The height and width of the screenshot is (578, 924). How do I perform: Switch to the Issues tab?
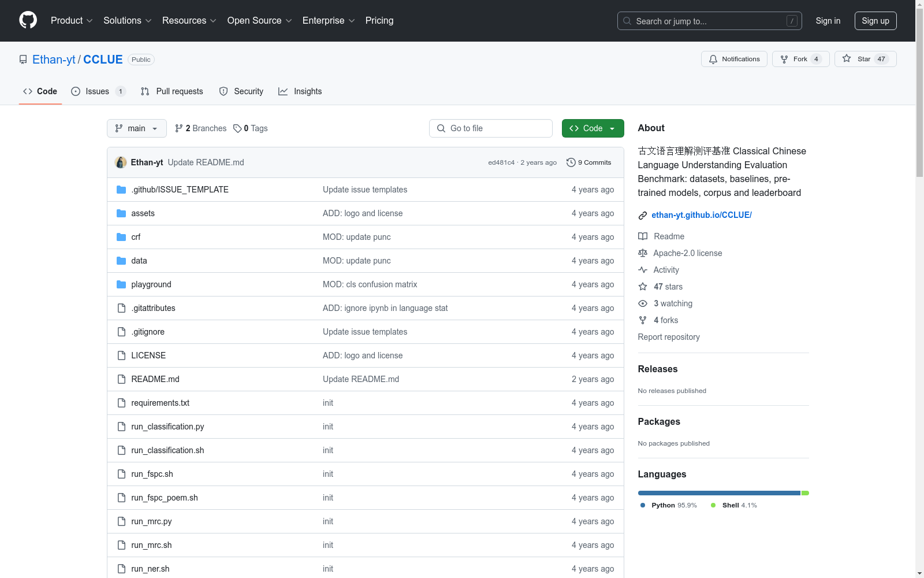[x=98, y=91]
